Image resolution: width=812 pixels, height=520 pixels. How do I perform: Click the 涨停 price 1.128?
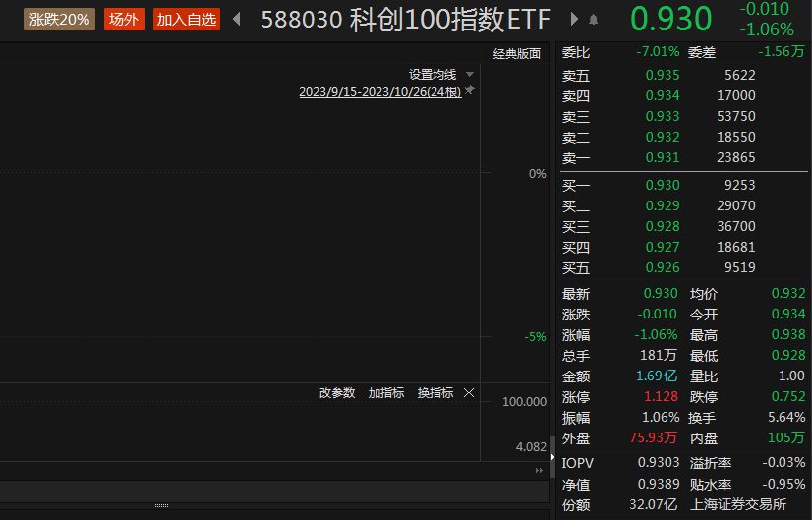coord(661,397)
